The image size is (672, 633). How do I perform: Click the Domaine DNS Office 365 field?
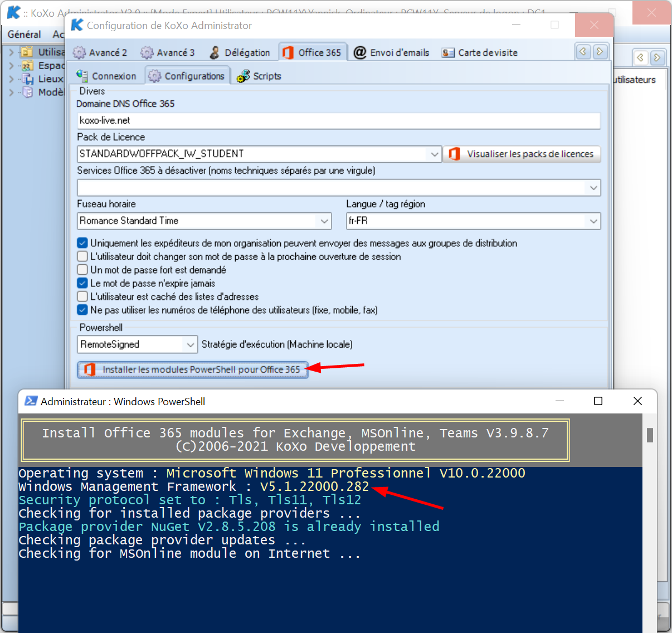(x=339, y=120)
